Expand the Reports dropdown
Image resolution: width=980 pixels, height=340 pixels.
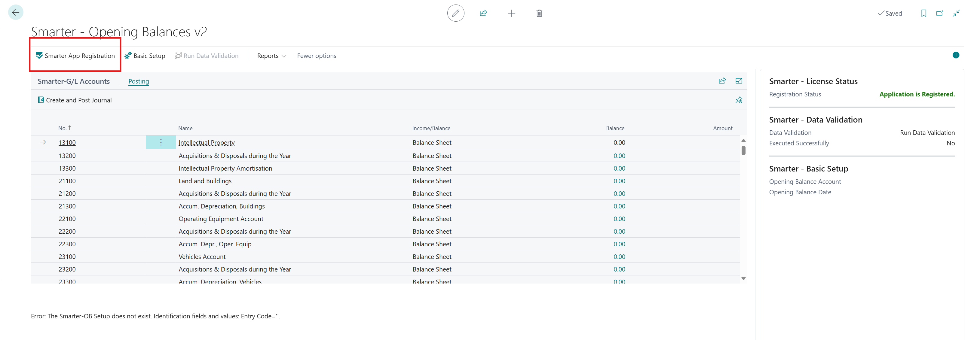pos(272,56)
